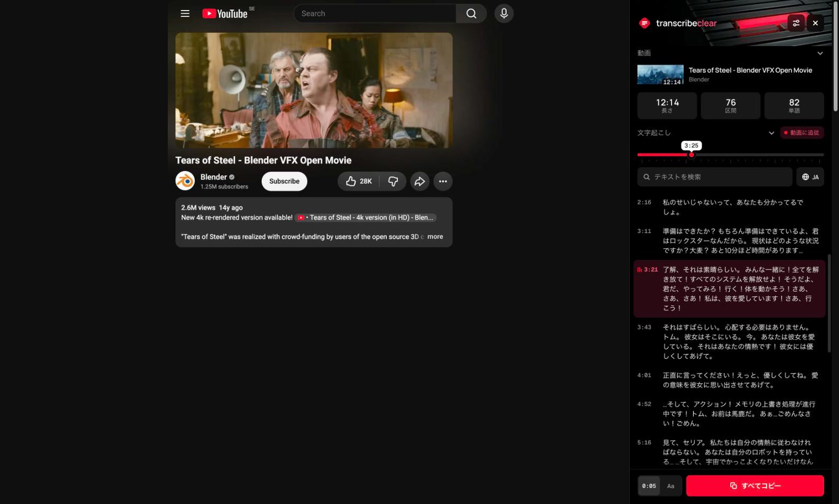Toggle the follow-video (動画に追従) switch

coord(802,133)
